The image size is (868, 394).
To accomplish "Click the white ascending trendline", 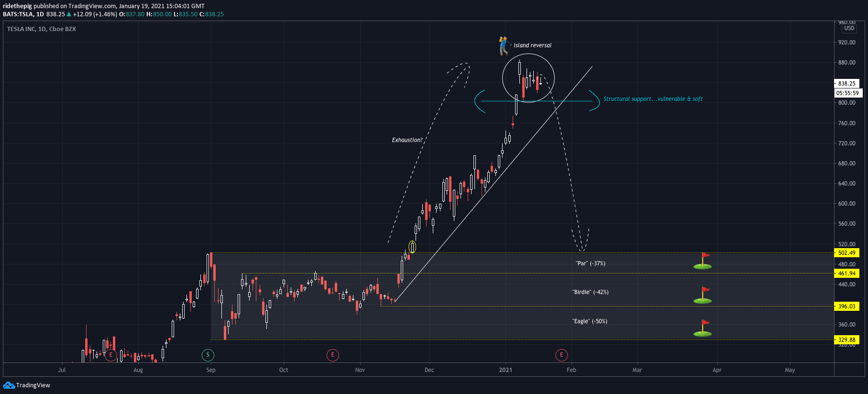I will [493, 185].
